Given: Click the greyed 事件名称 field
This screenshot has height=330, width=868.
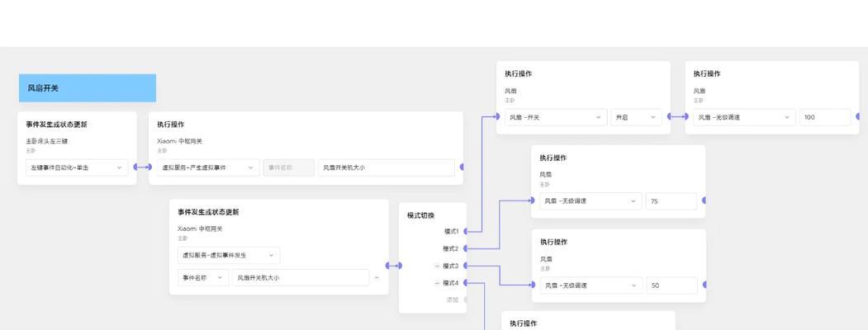Looking at the screenshot, I should 289,167.
